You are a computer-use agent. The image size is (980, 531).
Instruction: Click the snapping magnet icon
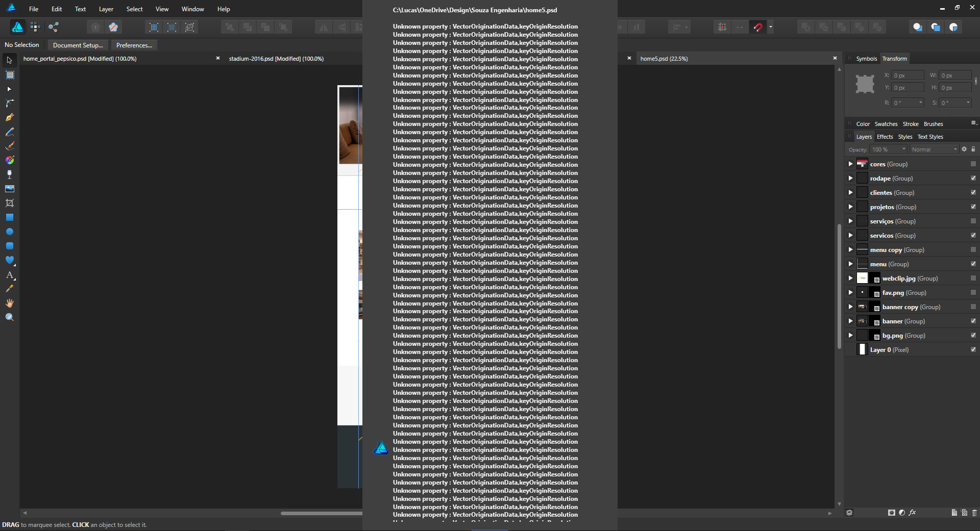click(758, 27)
